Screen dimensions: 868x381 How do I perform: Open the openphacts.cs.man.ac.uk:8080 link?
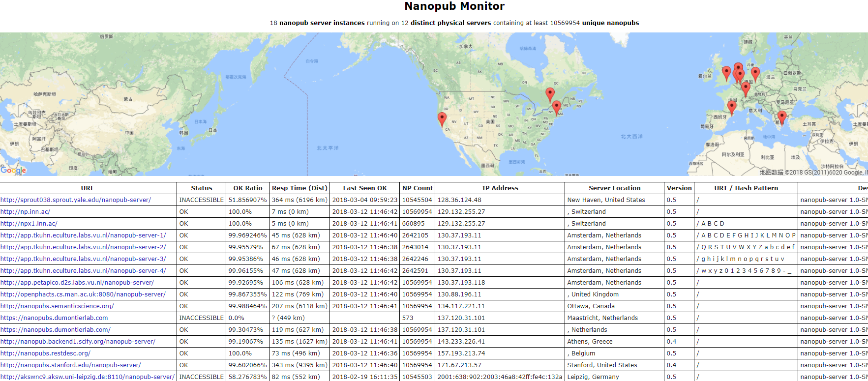click(83, 294)
